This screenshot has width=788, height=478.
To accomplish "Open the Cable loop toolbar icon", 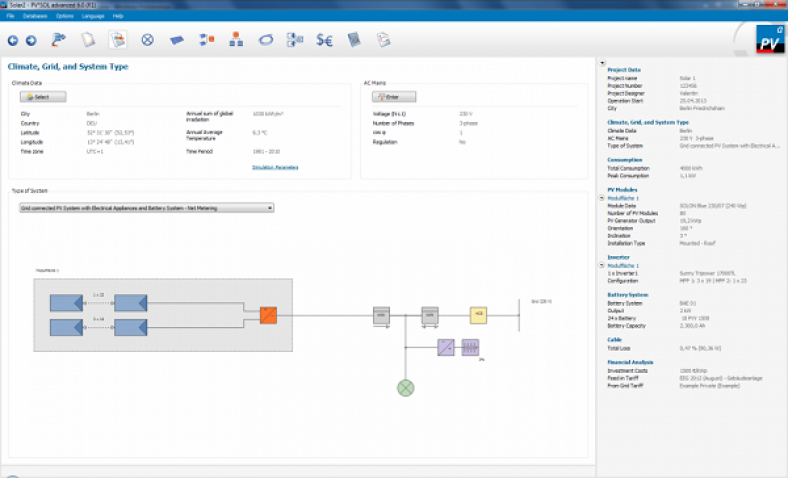I will click(265, 40).
